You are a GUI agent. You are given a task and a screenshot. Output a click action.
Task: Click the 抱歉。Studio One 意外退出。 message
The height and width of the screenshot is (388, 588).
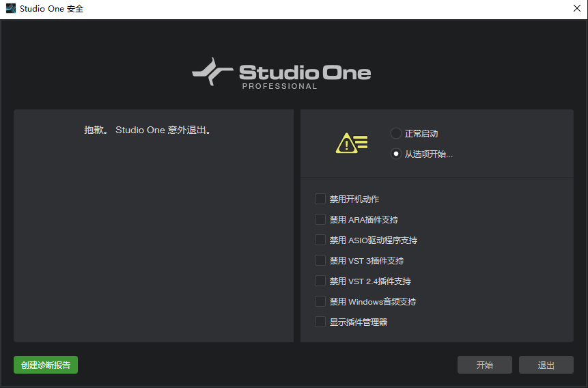click(x=148, y=130)
